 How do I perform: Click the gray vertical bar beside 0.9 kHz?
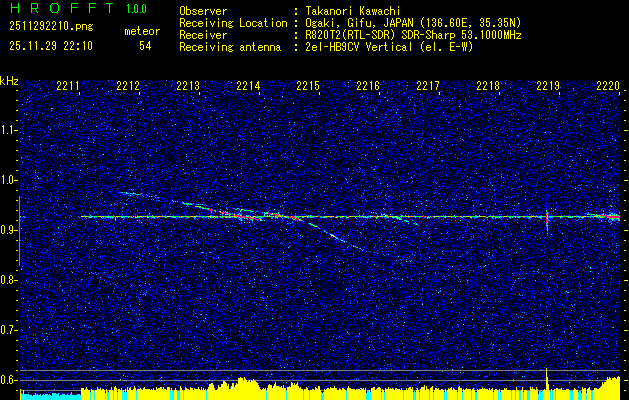click(19, 231)
